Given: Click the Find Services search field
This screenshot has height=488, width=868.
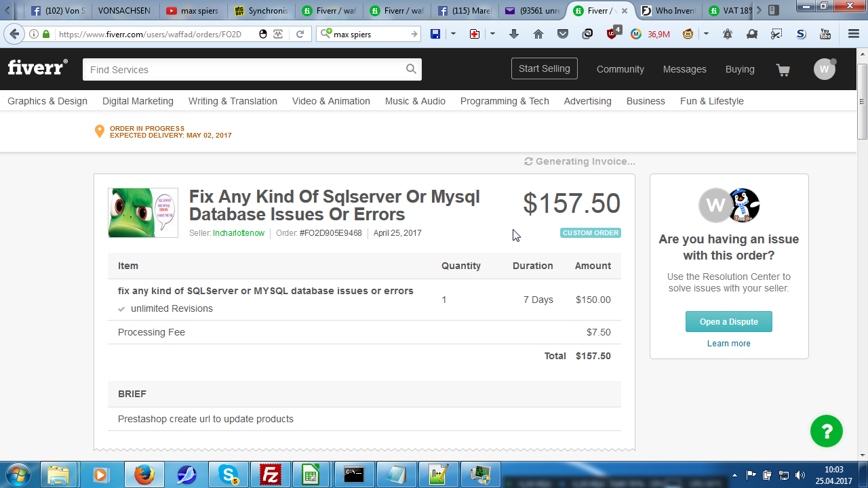Looking at the screenshot, I should coord(244,69).
